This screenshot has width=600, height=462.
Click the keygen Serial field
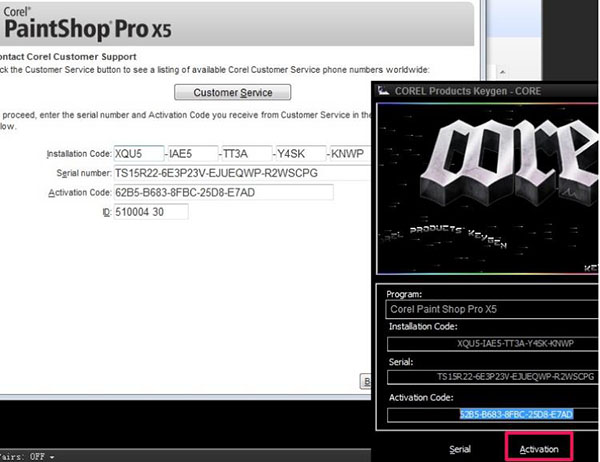click(493, 377)
